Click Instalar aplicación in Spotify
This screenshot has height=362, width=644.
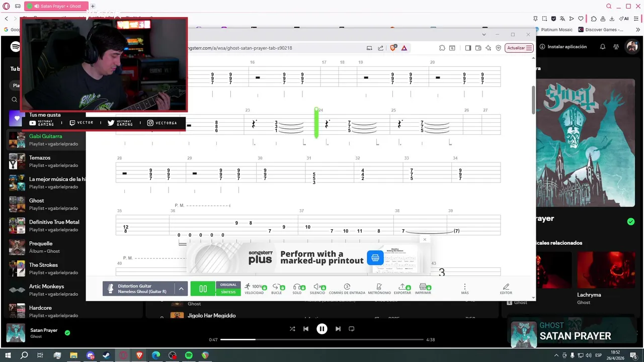pos(563,47)
